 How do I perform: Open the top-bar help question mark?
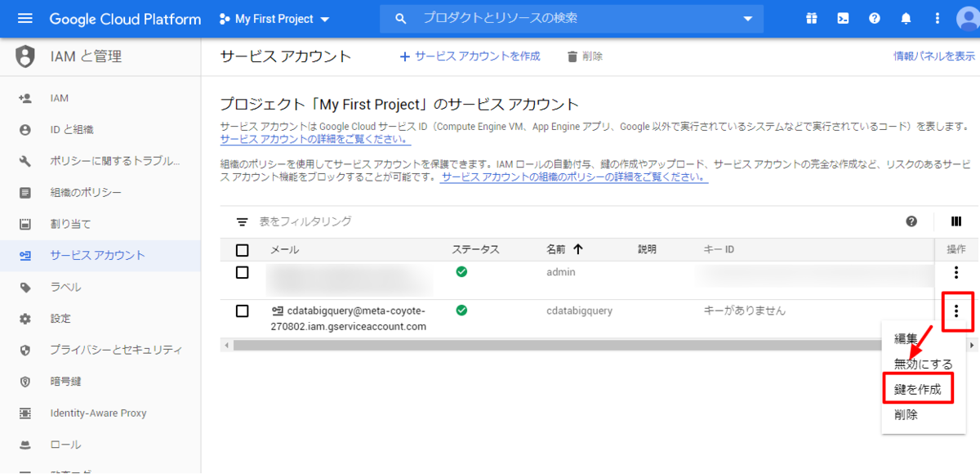point(875,18)
